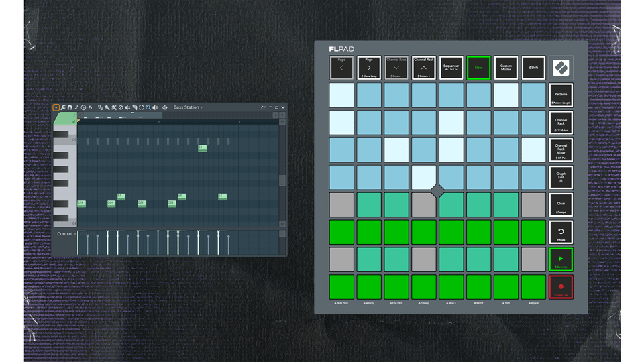Tap the bottom-row pad labeled Velocity
This screenshot has width=644, height=362.
tap(369, 288)
